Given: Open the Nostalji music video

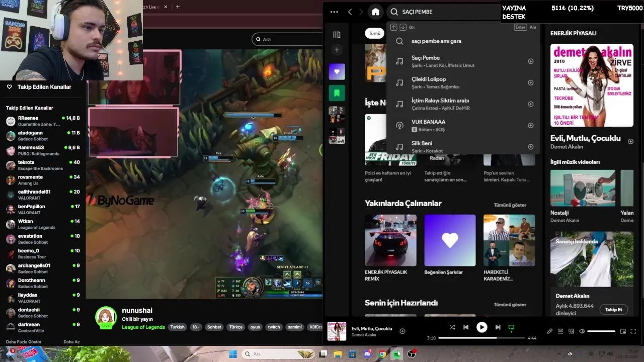Looking at the screenshot, I should point(583,197).
